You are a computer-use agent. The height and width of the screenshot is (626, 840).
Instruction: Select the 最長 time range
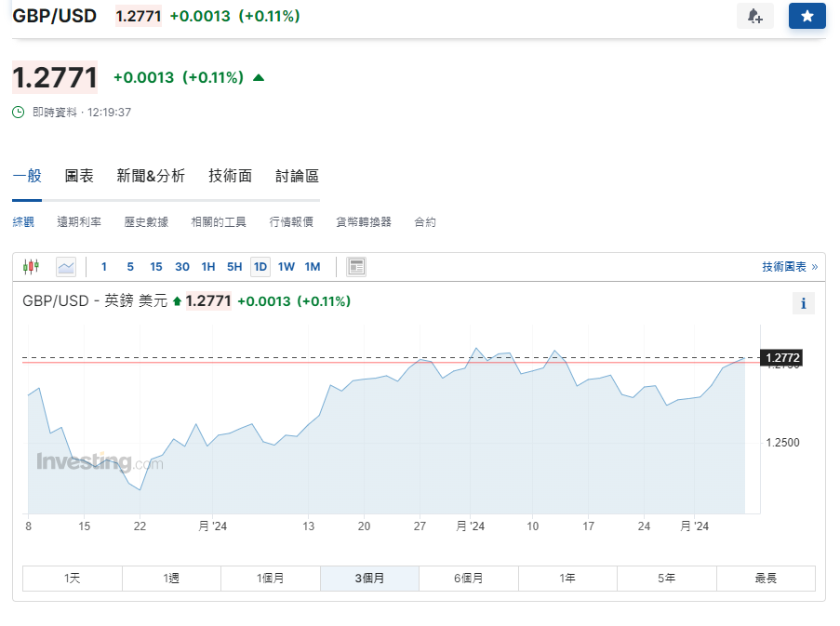pyautogui.click(x=766, y=579)
